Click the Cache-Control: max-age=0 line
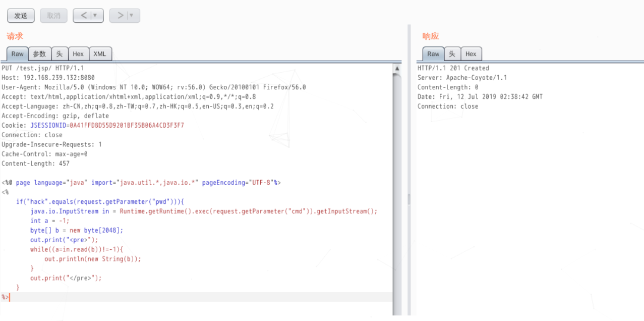644x321 pixels. [44, 154]
